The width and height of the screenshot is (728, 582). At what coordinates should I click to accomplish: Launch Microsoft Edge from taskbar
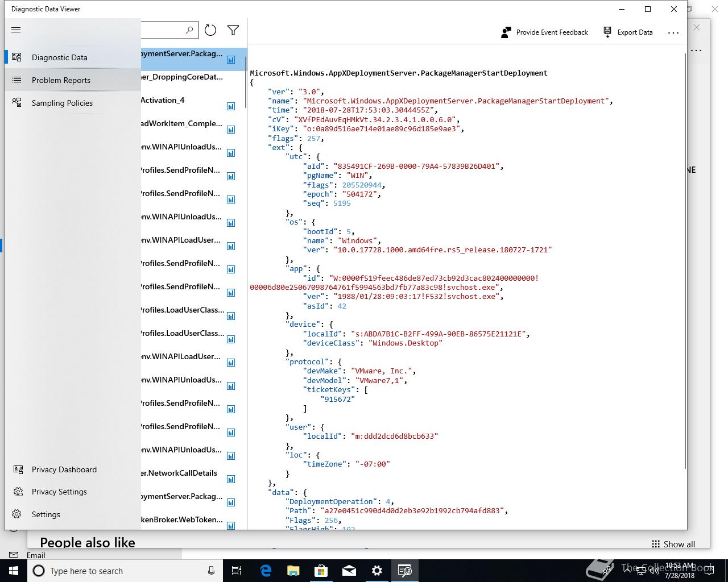[266, 571]
